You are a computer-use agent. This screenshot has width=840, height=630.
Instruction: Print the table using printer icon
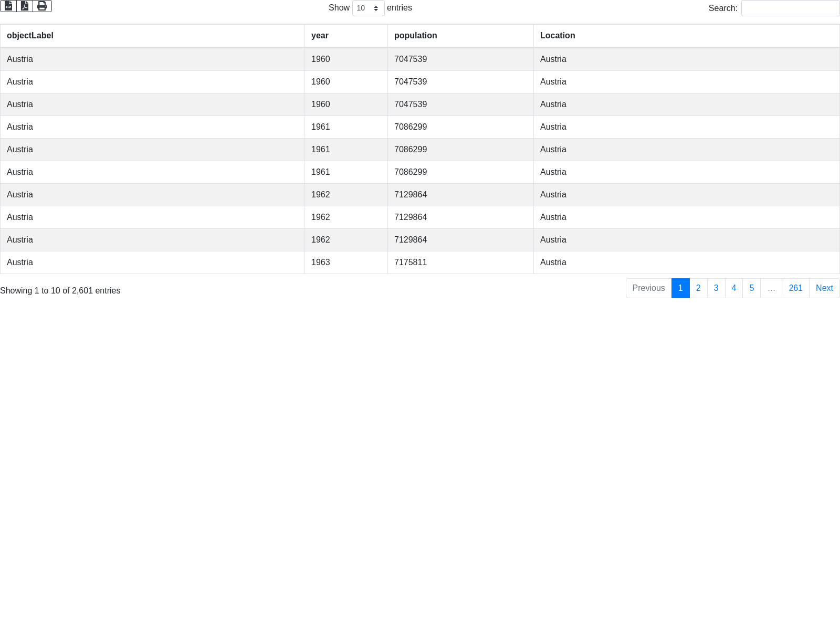point(42,6)
